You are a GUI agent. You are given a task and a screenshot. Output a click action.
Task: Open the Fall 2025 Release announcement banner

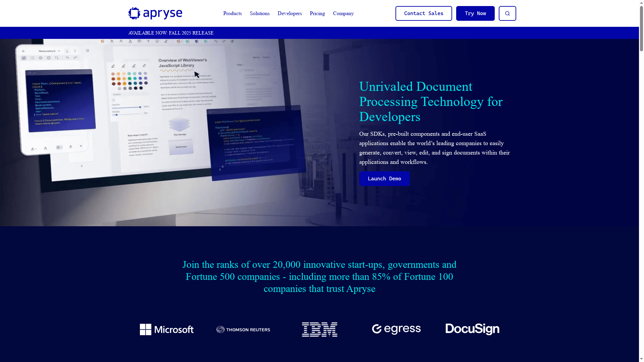(x=170, y=33)
